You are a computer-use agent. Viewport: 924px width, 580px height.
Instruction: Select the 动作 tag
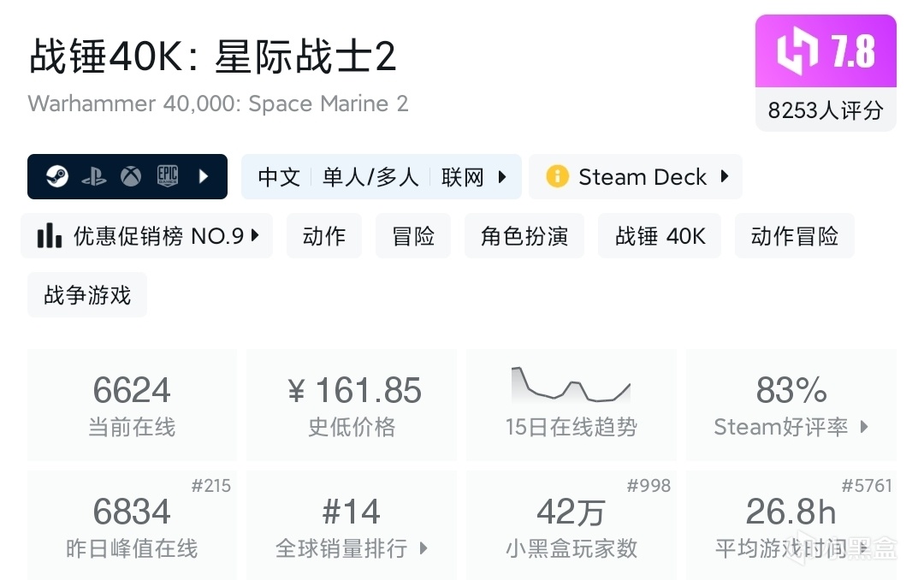324,236
